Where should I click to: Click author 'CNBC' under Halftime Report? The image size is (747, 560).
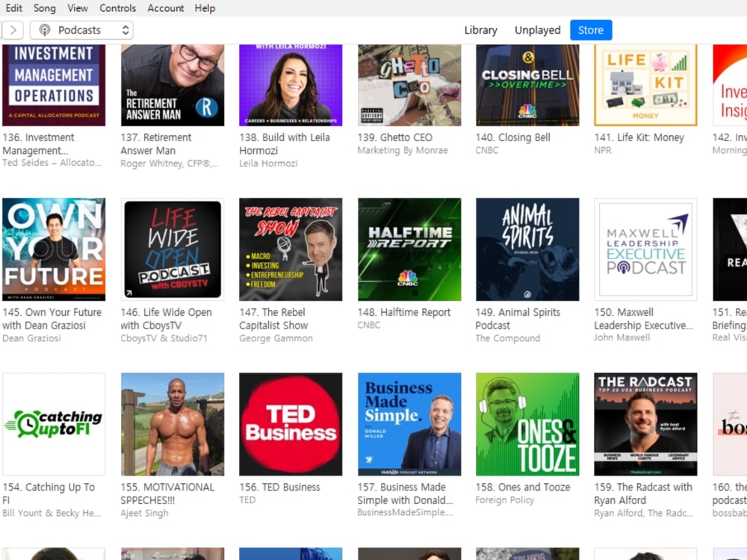pos(369,326)
